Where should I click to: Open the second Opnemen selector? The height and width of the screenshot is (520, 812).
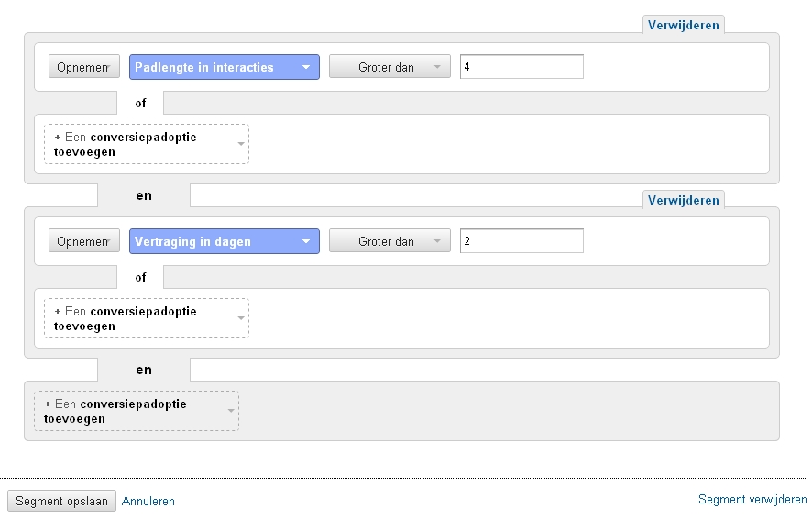(x=84, y=242)
